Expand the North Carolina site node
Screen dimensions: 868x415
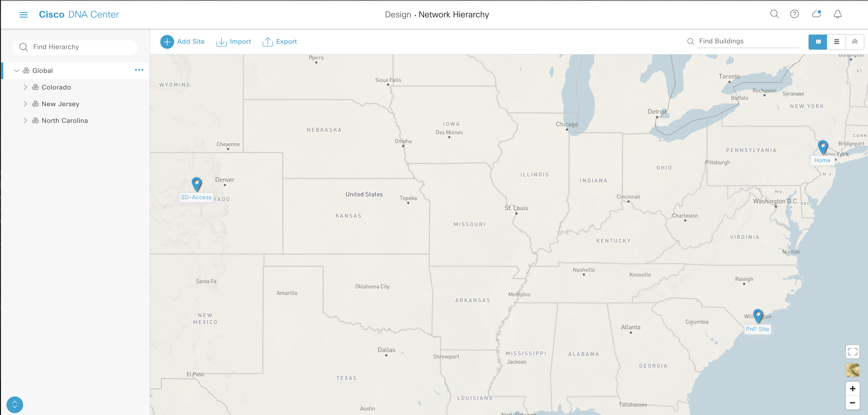(25, 121)
